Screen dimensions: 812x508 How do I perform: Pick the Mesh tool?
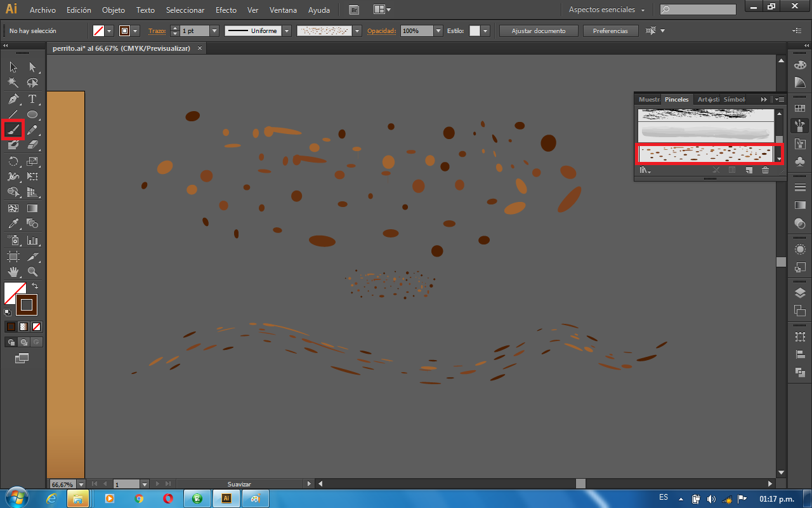pyautogui.click(x=13, y=208)
